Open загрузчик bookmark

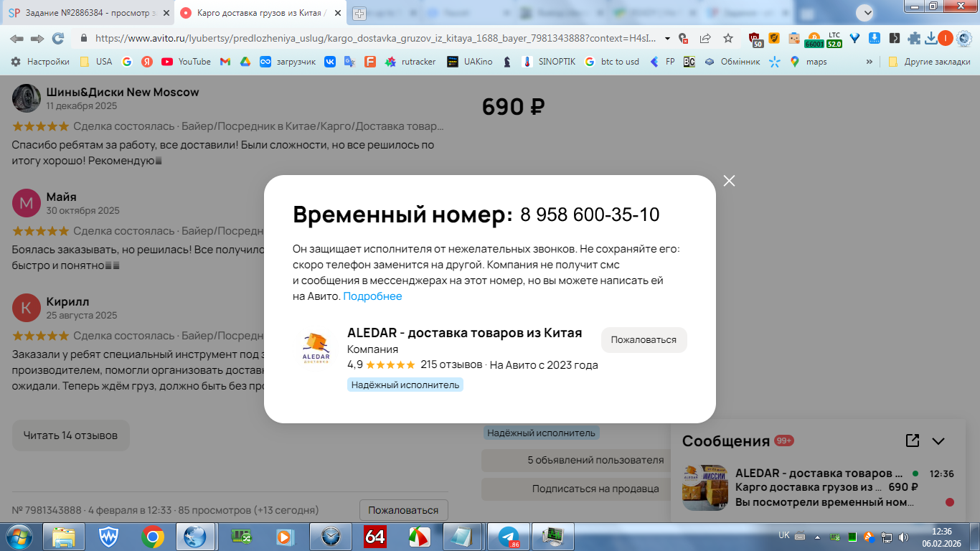click(288, 62)
